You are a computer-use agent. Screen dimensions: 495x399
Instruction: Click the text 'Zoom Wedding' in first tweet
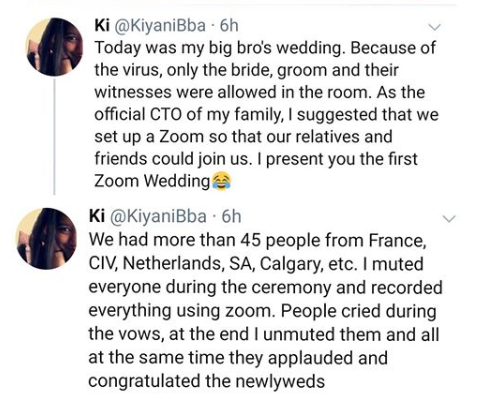[x=152, y=181]
